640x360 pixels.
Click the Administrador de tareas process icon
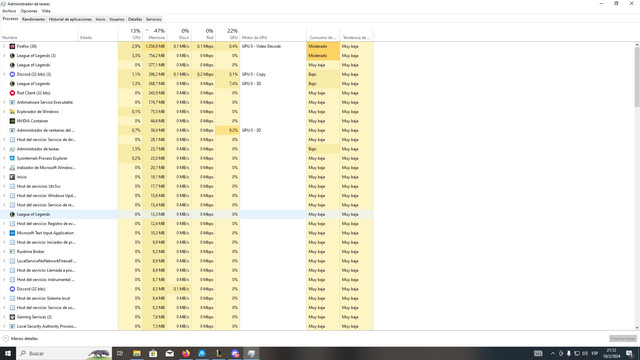coord(12,149)
